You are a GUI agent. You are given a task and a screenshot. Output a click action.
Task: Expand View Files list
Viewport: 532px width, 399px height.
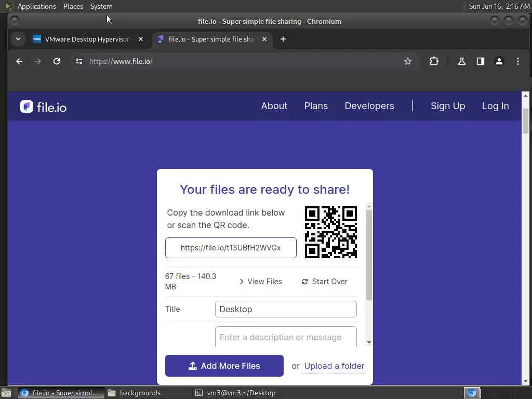coord(261,282)
